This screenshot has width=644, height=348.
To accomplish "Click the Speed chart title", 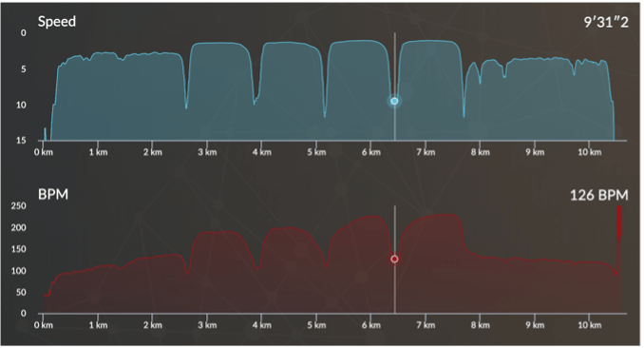I will click(x=57, y=22).
